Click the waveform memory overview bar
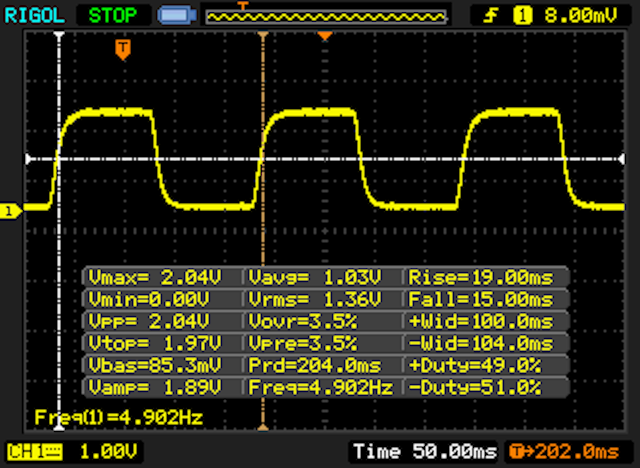 point(326,17)
